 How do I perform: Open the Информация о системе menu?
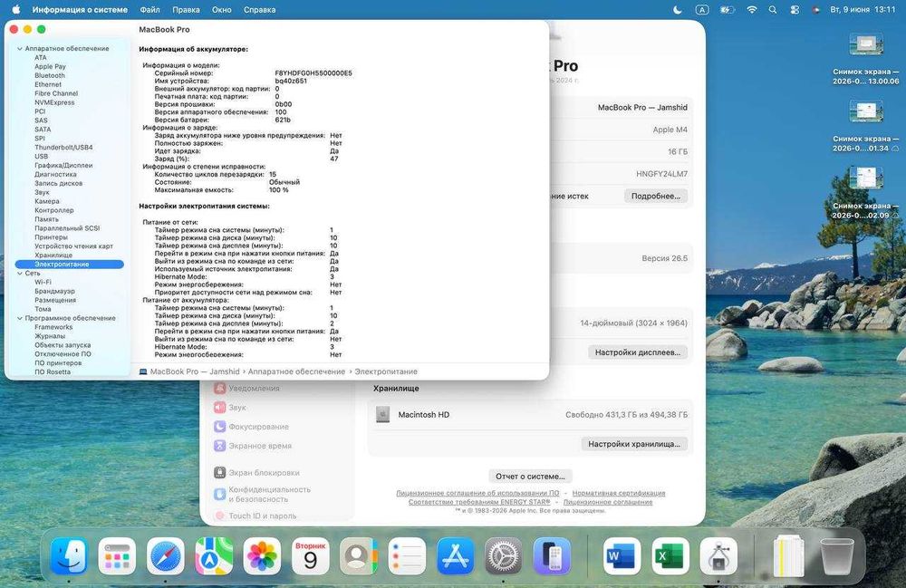pos(80,10)
